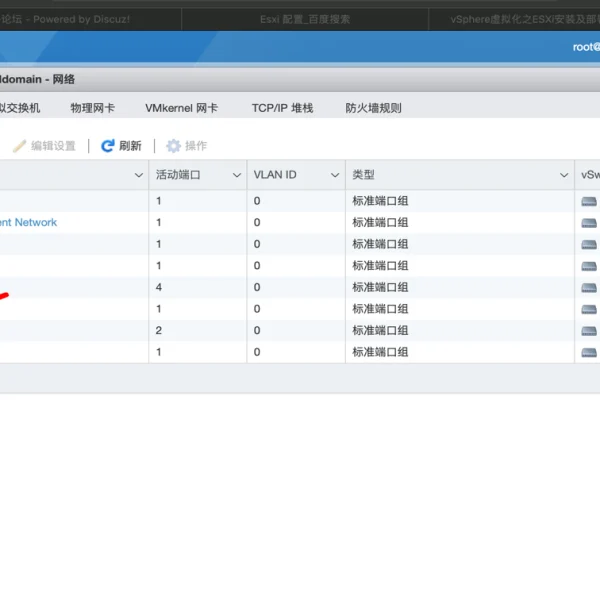The image size is (600, 600).
Task: Click the gear icon beside 操作
Action: 173,146
